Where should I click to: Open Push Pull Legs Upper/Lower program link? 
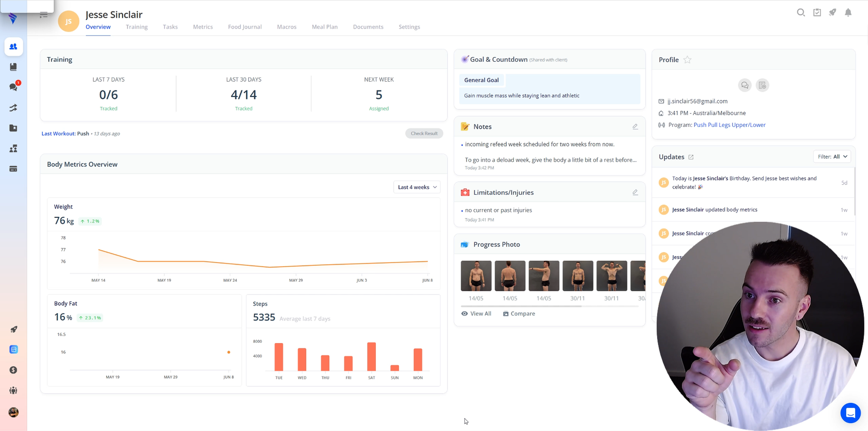point(730,125)
